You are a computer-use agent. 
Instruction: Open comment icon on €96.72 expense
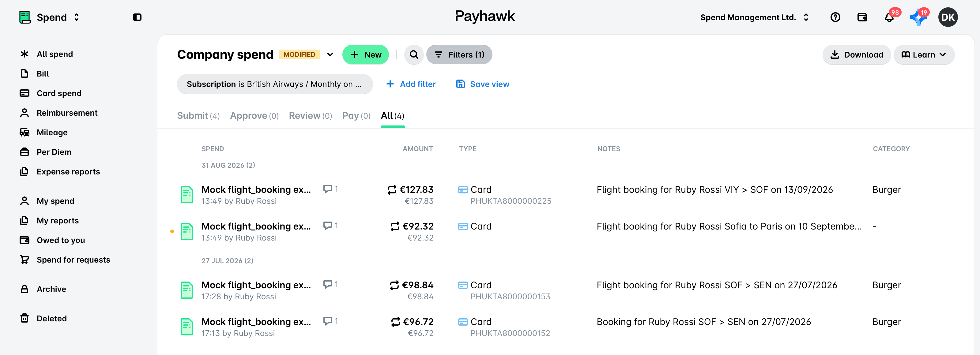coord(327,321)
